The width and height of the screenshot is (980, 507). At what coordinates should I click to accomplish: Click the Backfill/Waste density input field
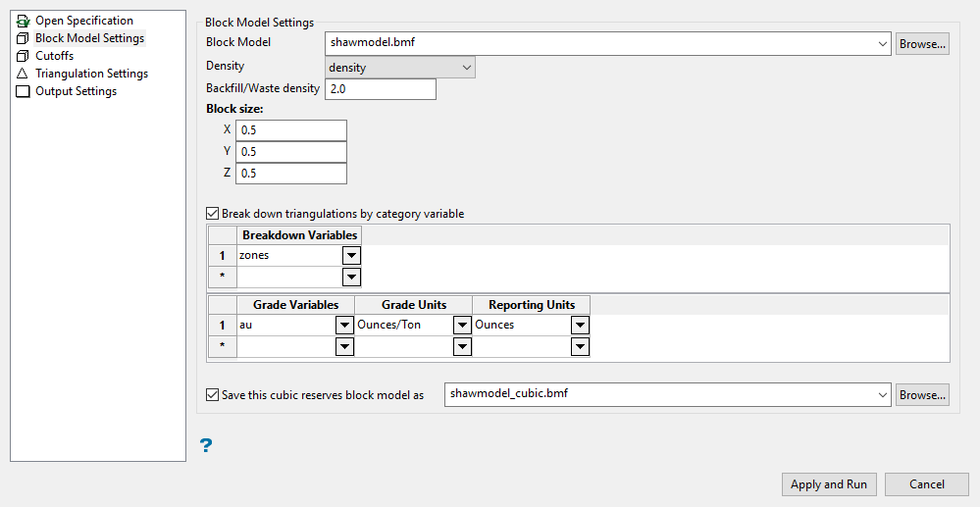(x=381, y=89)
